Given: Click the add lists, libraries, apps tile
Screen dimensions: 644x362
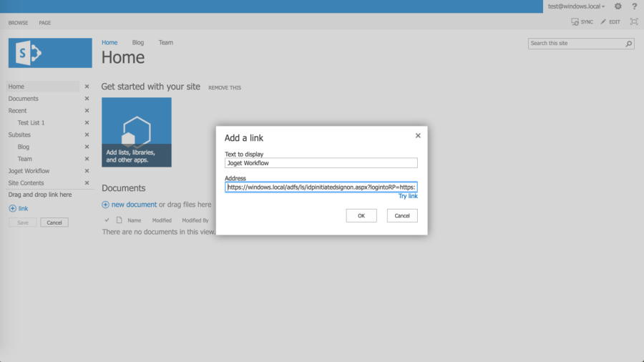Looking at the screenshot, I should pyautogui.click(x=137, y=132).
